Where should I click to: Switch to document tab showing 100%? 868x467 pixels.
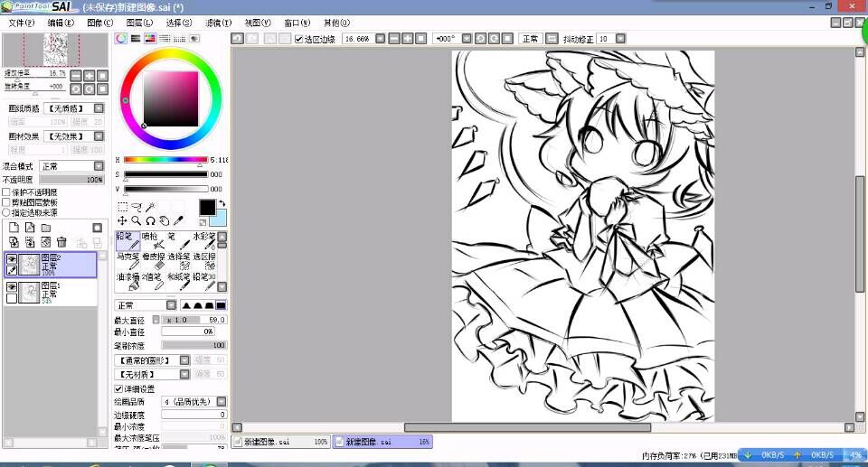click(280, 442)
